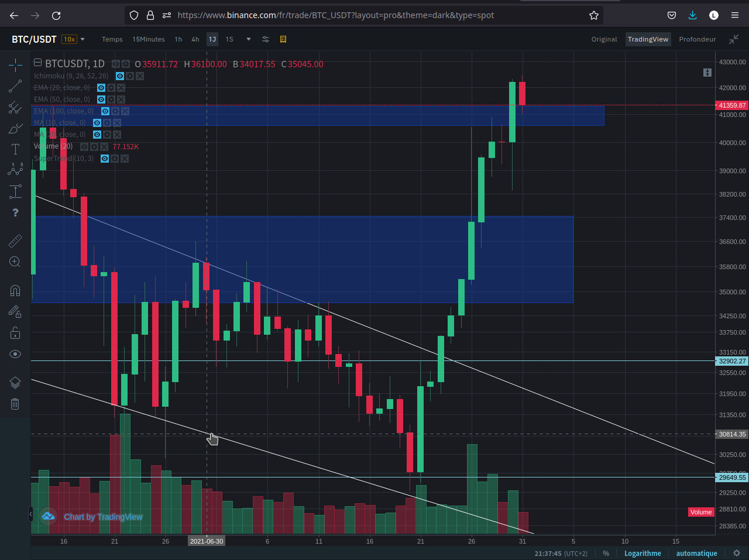This screenshot has height=560, width=749.
Task: Reload the page with browser refresh
Action: coord(56,15)
